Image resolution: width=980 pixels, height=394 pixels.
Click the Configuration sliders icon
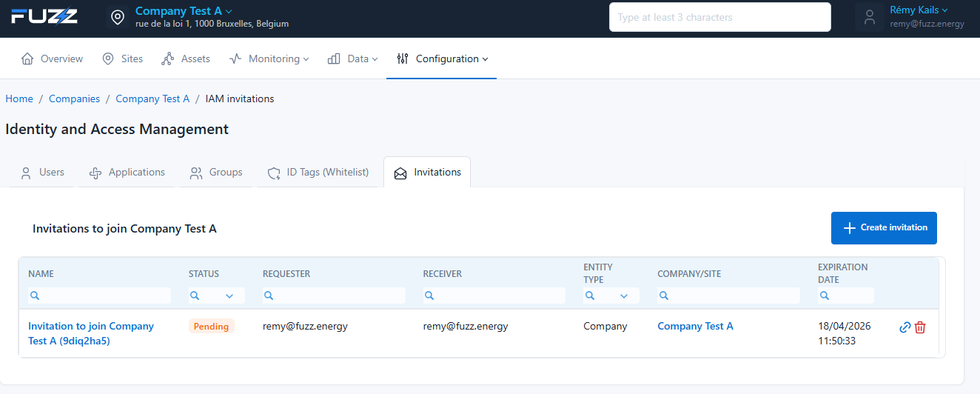pyautogui.click(x=403, y=59)
